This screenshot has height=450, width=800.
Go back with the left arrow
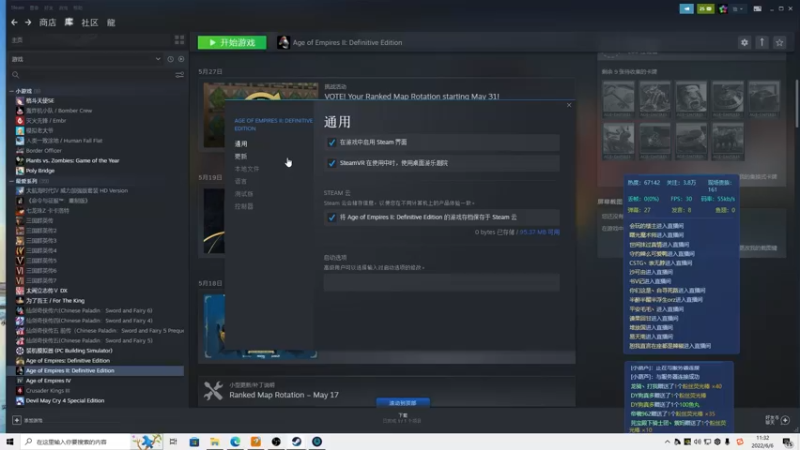pyautogui.click(x=14, y=22)
